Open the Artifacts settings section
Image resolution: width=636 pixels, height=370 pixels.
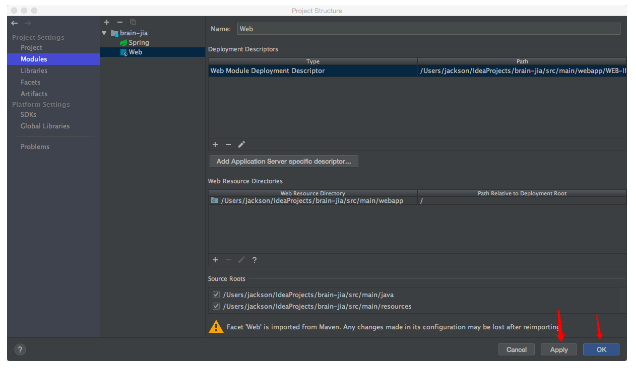[x=34, y=94]
